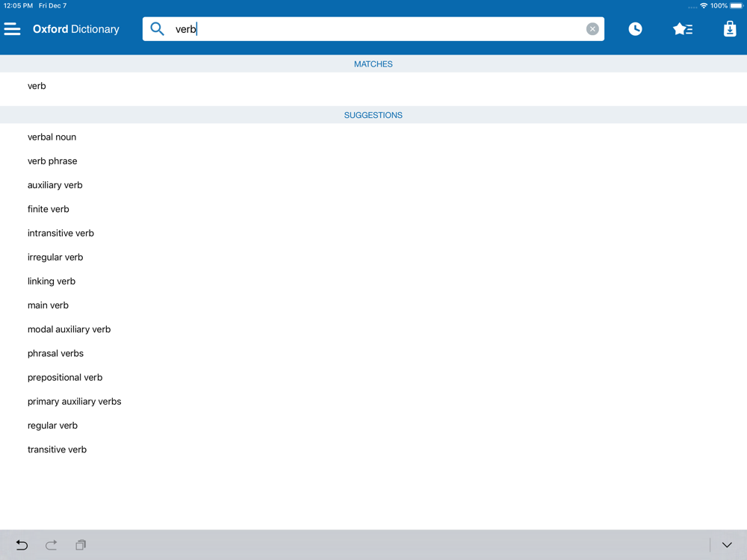
Task: Tap the paste clipboard icon
Action: pos(81,545)
